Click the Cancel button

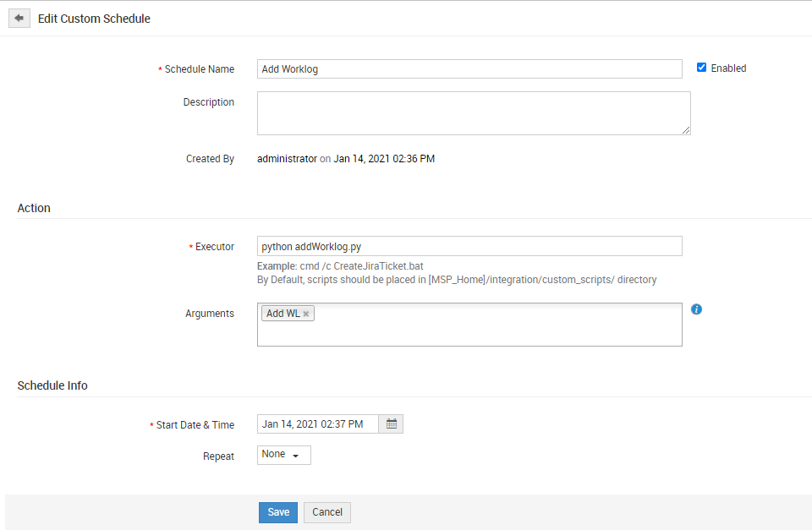pyautogui.click(x=327, y=512)
